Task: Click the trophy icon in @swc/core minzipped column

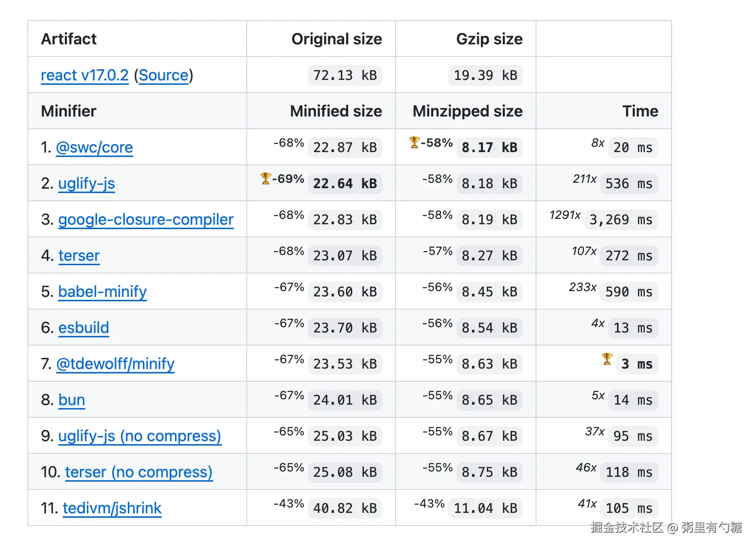Action: click(414, 142)
